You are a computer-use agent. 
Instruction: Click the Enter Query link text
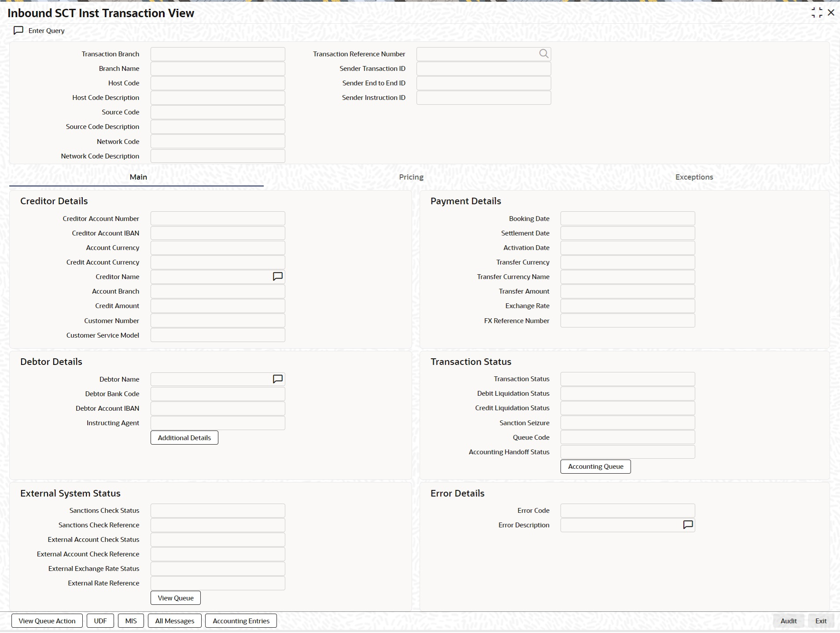pyautogui.click(x=47, y=30)
